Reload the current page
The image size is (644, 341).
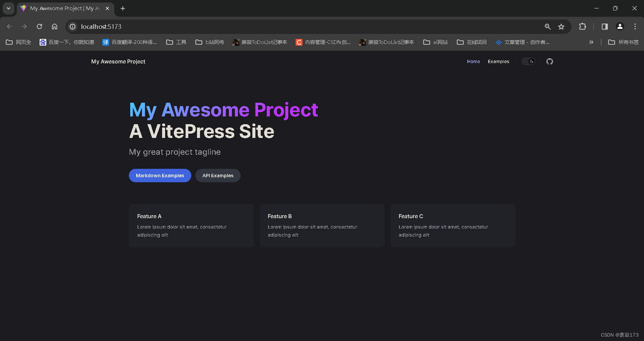[x=39, y=27]
